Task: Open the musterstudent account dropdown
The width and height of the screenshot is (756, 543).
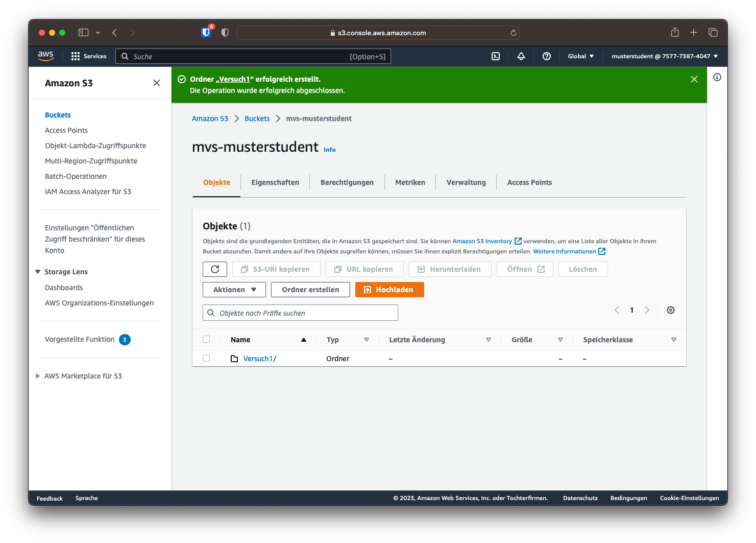Action: tap(665, 56)
